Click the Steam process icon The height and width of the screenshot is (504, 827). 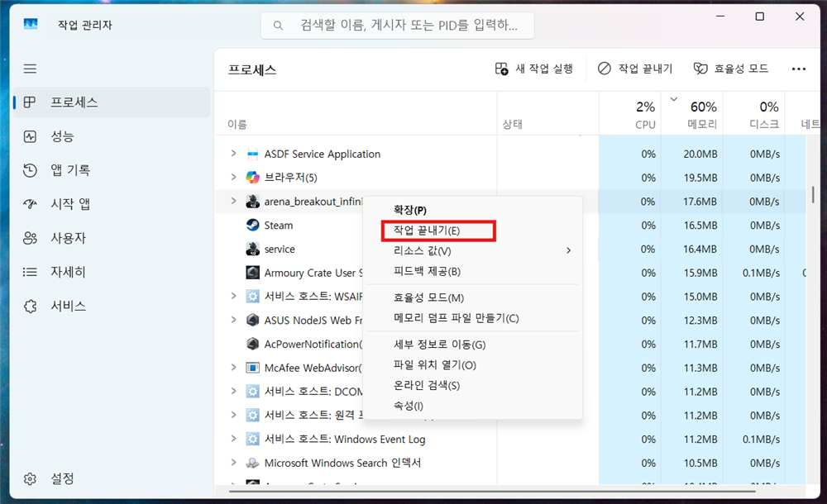pyautogui.click(x=252, y=225)
